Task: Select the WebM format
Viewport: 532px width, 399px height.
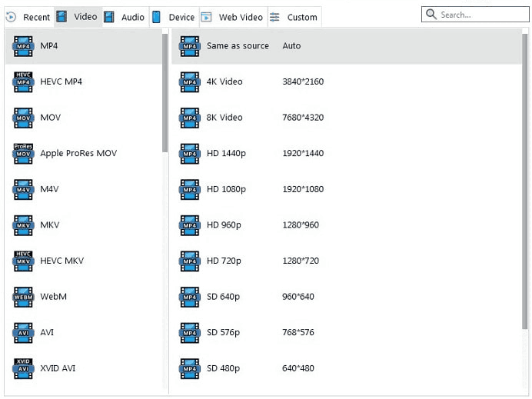Action: (x=53, y=297)
